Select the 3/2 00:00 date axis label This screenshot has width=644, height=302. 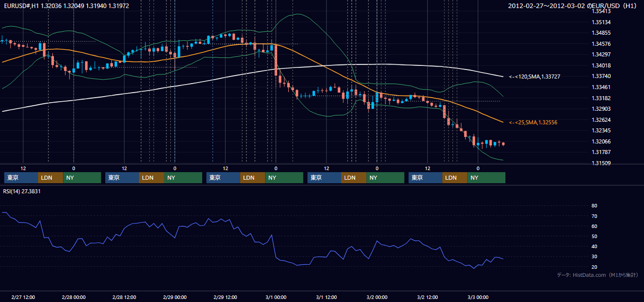pyautogui.click(x=377, y=297)
